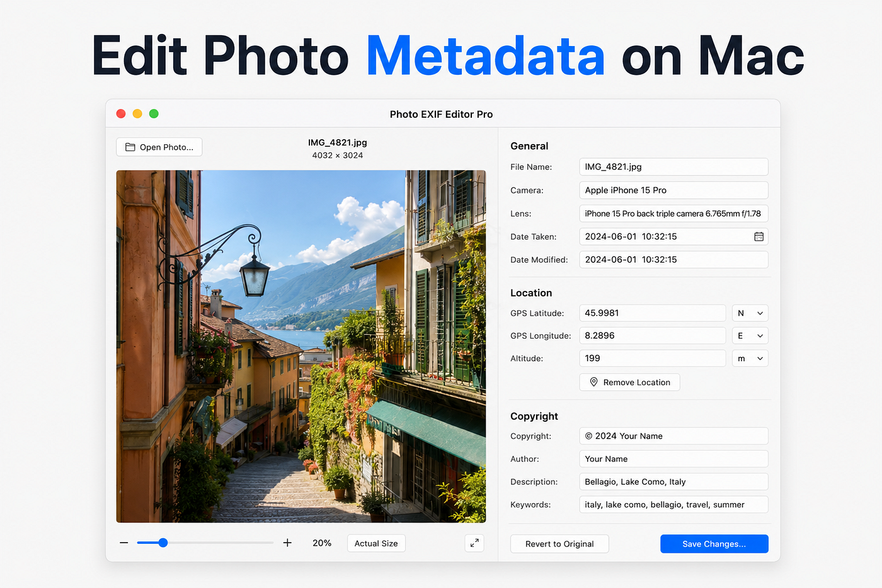Image resolution: width=882 pixels, height=588 pixels.
Task: Click the Copyright section heading
Action: 534,416
